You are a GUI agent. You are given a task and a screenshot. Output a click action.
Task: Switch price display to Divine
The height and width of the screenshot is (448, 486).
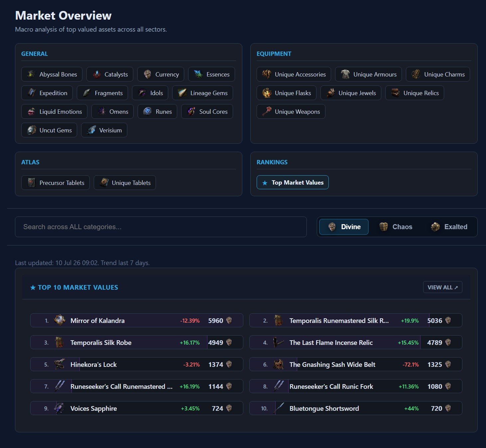(344, 227)
